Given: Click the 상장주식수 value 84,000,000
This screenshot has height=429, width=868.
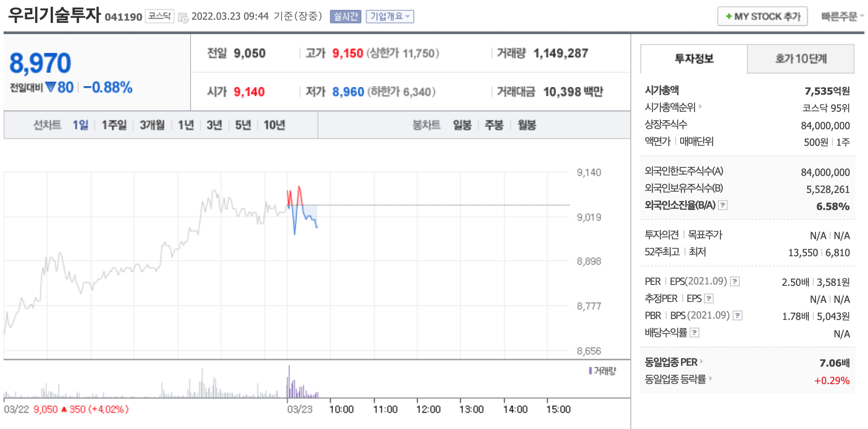Looking at the screenshot, I should tap(825, 126).
